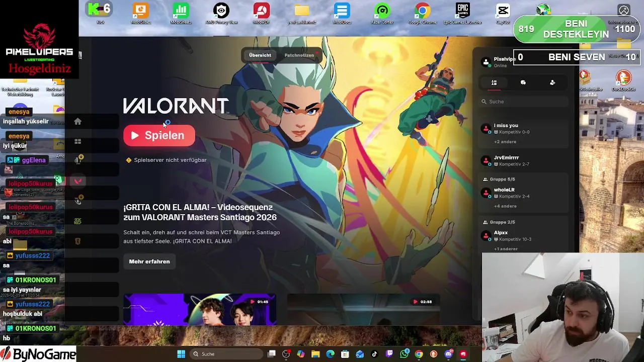Open Copilot from the taskbar

pos(301,354)
